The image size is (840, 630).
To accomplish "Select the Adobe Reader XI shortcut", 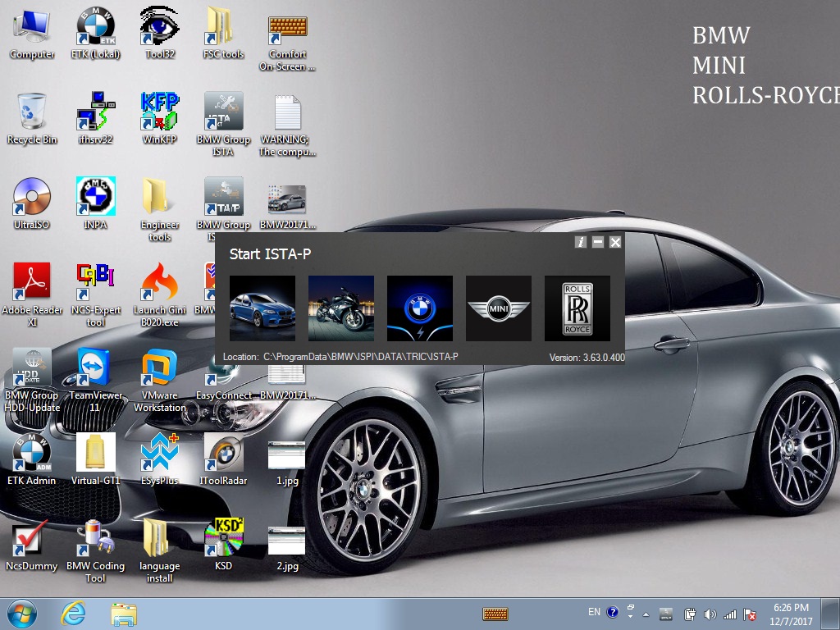I will click(x=32, y=294).
